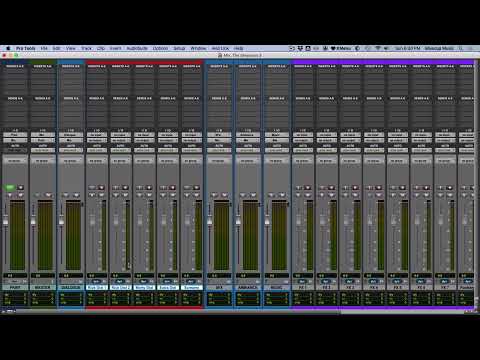Toggle input monitoring on FX 5
This screenshot has height=360, width=480.
pos(394,188)
